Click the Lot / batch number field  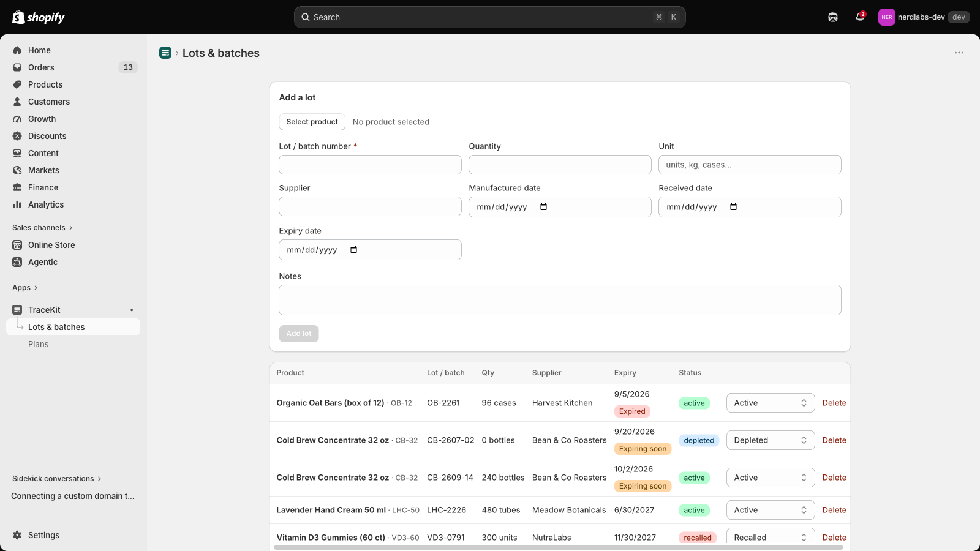point(370,165)
